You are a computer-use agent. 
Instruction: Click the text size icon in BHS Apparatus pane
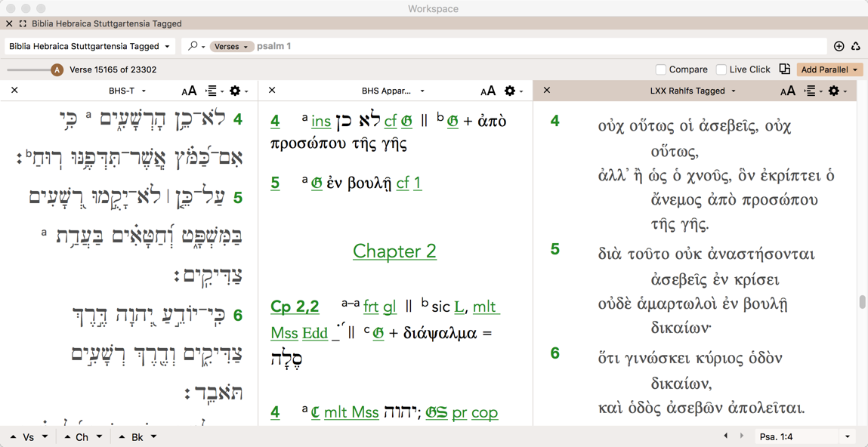488,91
